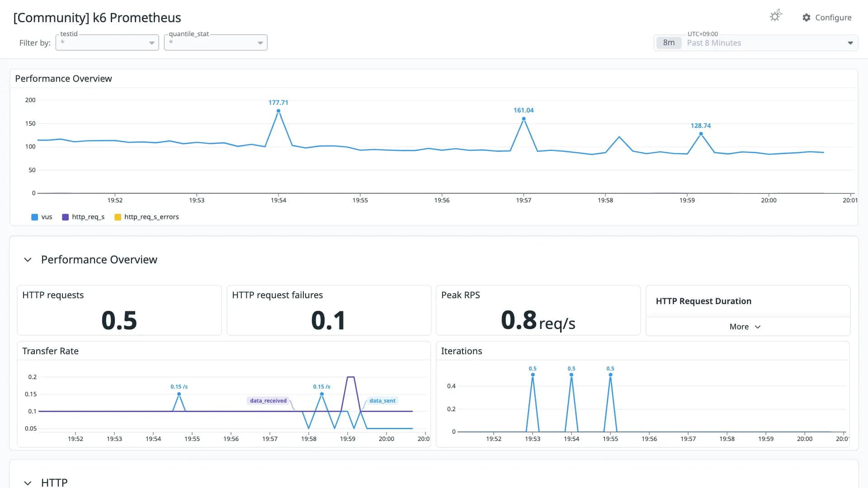Screen dimensions: 868x488
Task: Click the 177.71 peak data point
Action: click(x=278, y=111)
